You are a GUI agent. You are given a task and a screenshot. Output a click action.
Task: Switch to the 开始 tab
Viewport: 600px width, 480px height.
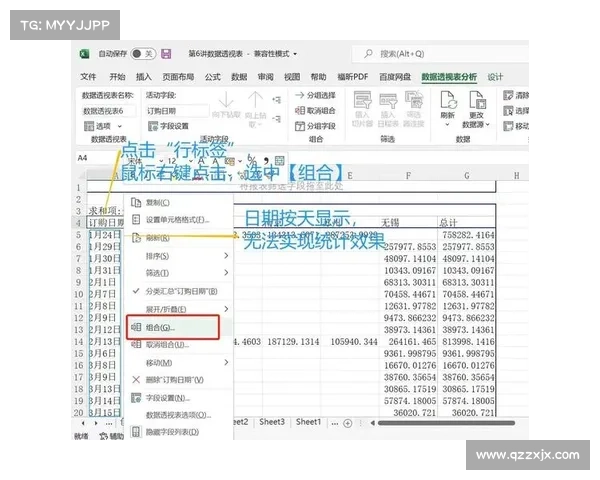tap(117, 77)
